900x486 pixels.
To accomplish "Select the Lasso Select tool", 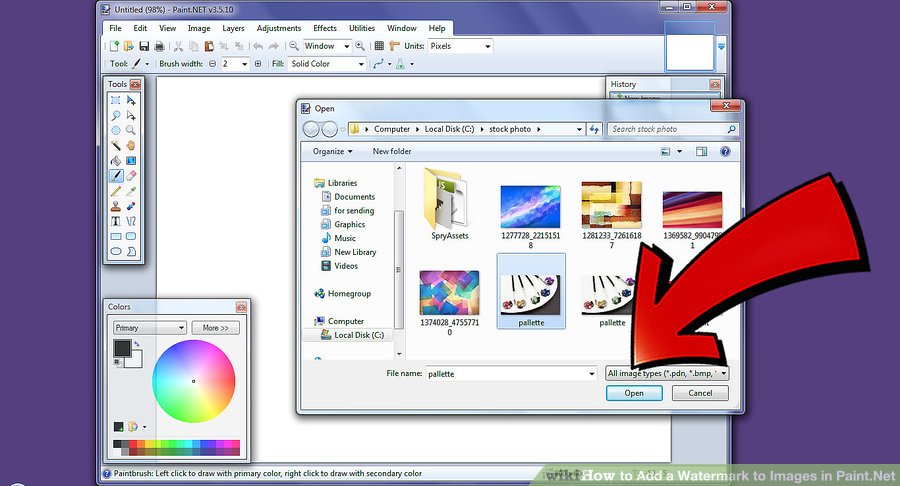I will tap(116, 115).
